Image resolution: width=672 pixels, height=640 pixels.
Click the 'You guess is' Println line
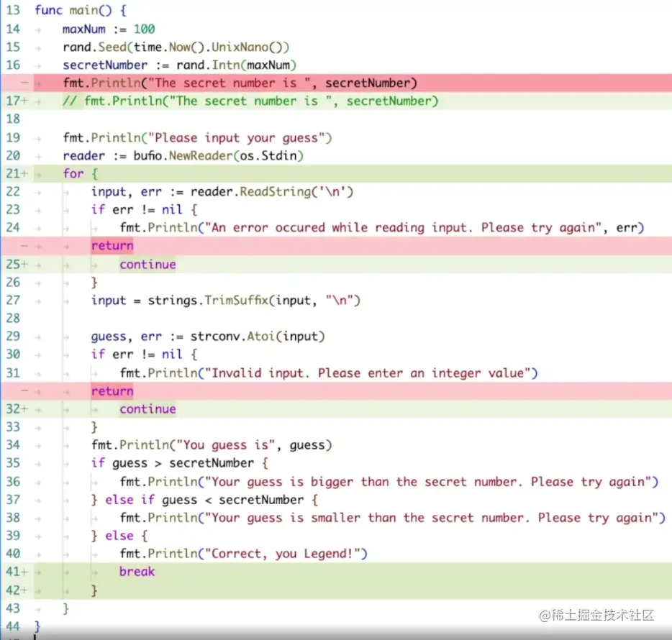click(x=212, y=446)
